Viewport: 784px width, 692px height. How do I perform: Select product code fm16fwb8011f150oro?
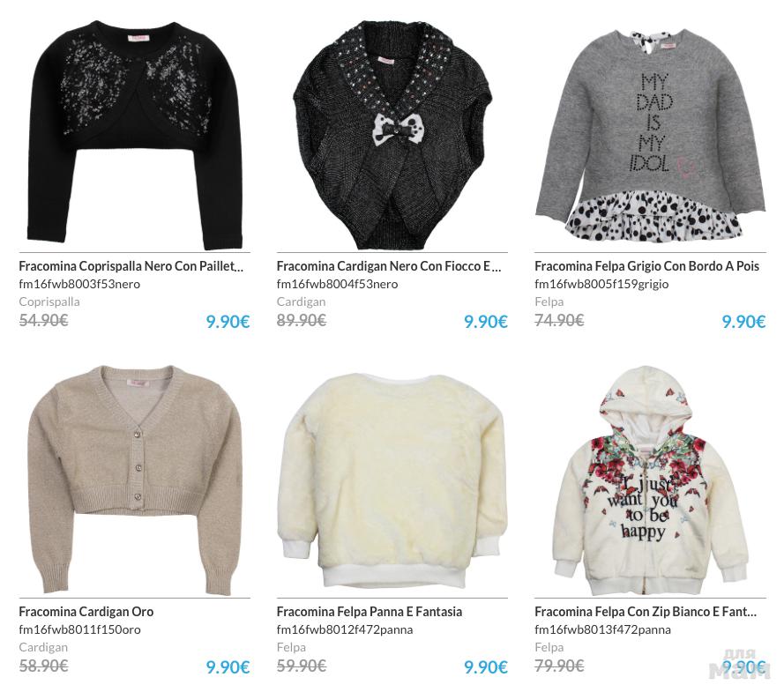[x=79, y=629]
